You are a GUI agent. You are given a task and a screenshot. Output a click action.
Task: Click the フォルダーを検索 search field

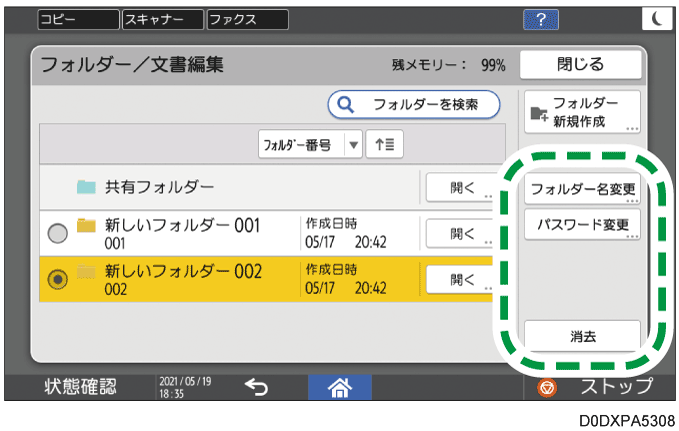pos(414,104)
